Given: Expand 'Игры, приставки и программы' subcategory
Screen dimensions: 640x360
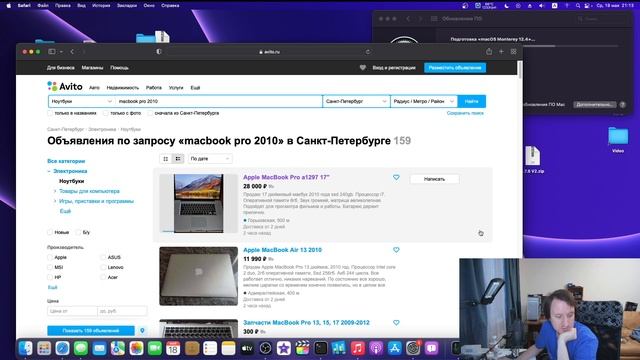Looking at the screenshot, I should click(55, 201).
